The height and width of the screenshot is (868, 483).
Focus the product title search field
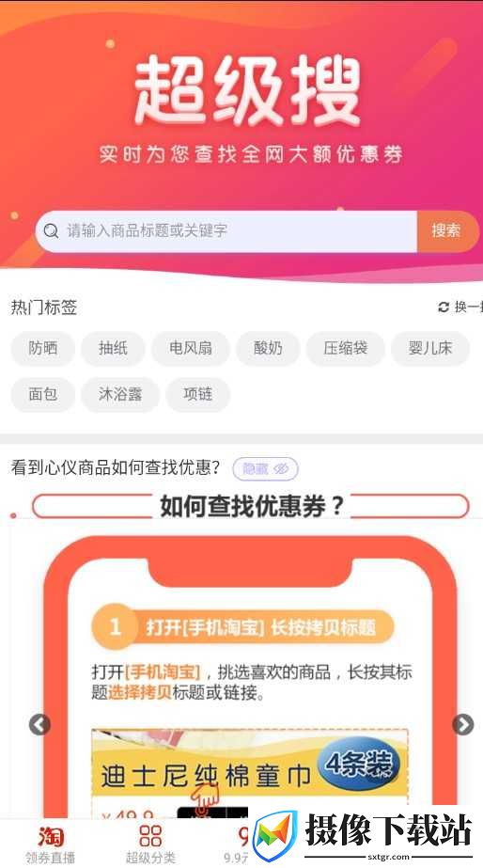[226, 231]
